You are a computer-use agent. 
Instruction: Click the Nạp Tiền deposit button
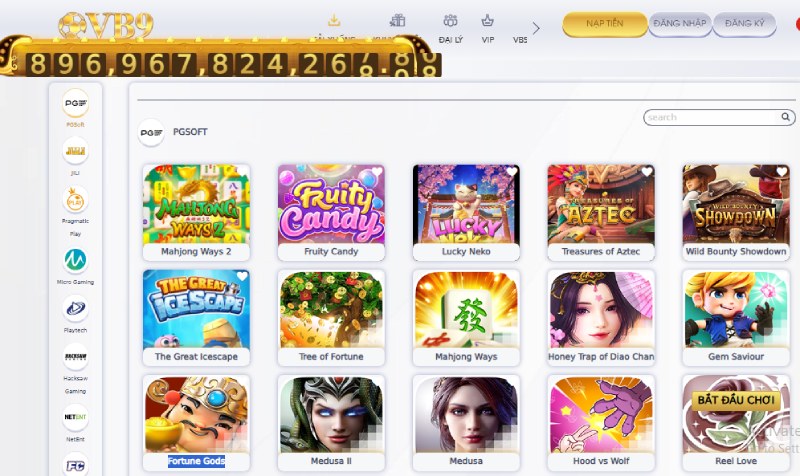point(605,23)
